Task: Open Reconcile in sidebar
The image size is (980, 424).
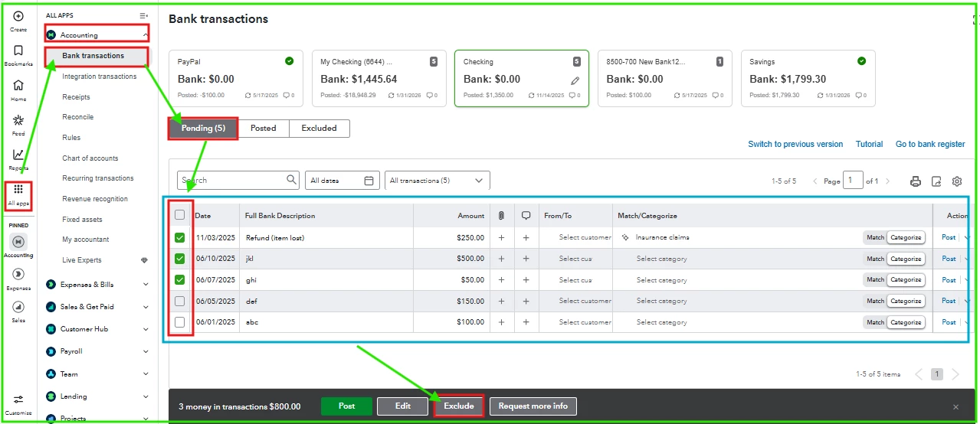Action: pyautogui.click(x=78, y=117)
